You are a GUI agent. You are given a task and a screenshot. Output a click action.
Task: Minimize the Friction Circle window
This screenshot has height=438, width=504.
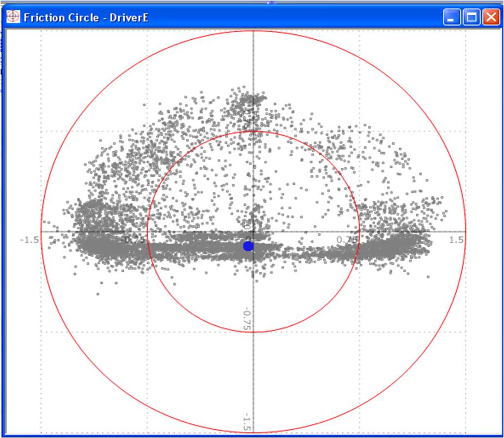pyautogui.click(x=452, y=17)
